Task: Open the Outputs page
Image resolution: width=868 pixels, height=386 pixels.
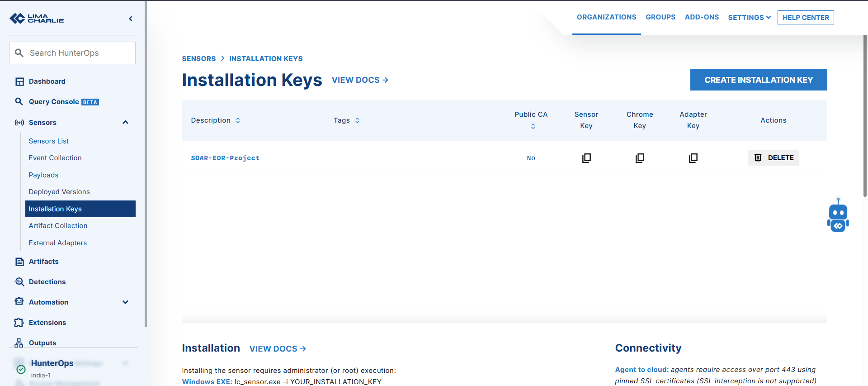Action: [x=42, y=343]
